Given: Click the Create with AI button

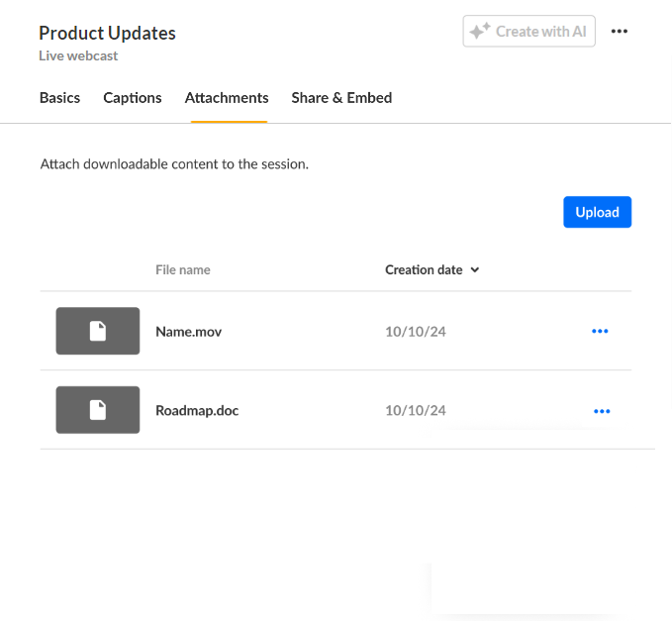Looking at the screenshot, I should tap(528, 31).
